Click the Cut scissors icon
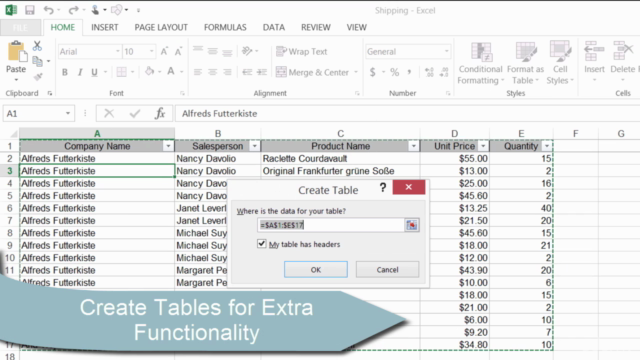Image resolution: width=640 pixels, height=360 pixels. tap(37, 46)
